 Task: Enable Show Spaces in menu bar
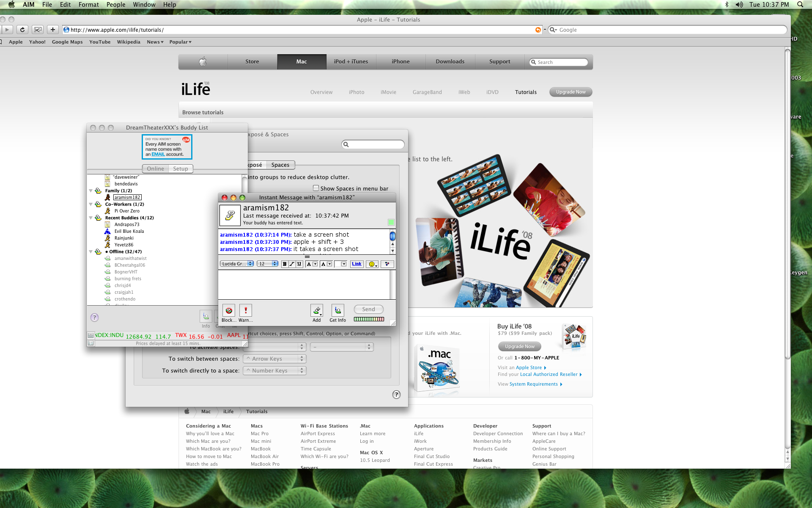pyautogui.click(x=316, y=188)
